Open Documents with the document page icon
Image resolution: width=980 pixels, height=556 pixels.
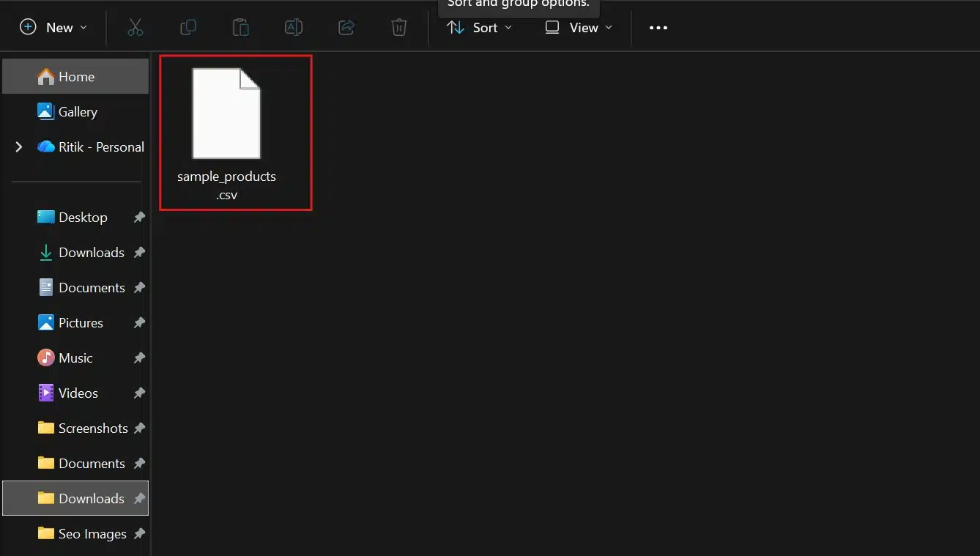[x=81, y=287]
